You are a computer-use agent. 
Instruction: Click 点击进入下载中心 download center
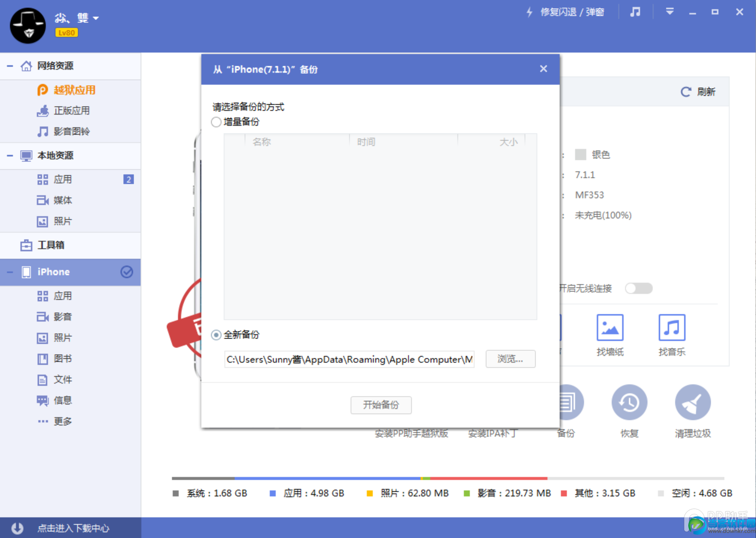tap(73, 528)
